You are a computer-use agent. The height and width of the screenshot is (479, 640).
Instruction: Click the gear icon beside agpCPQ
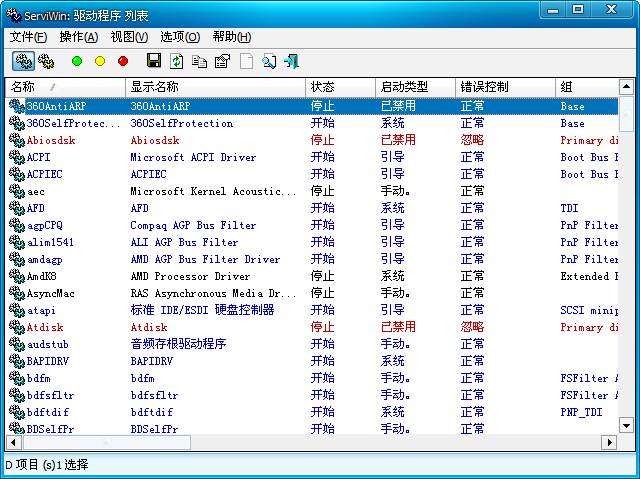(x=17, y=225)
